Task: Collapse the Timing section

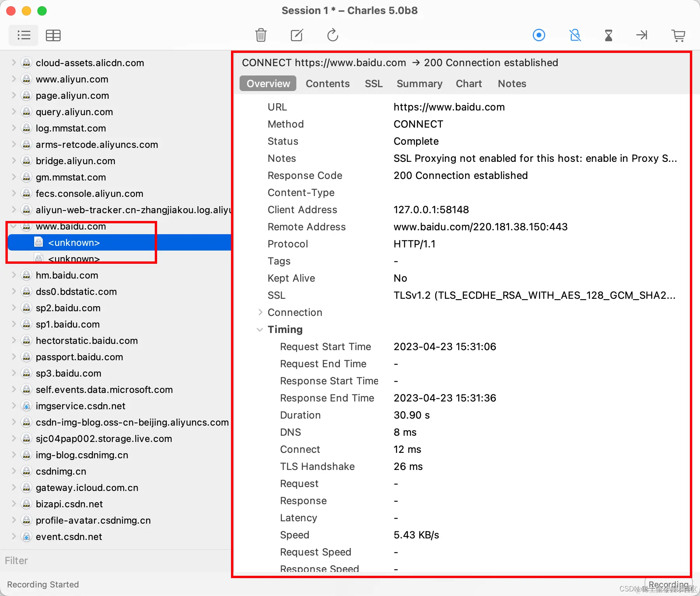Action: (x=260, y=330)
